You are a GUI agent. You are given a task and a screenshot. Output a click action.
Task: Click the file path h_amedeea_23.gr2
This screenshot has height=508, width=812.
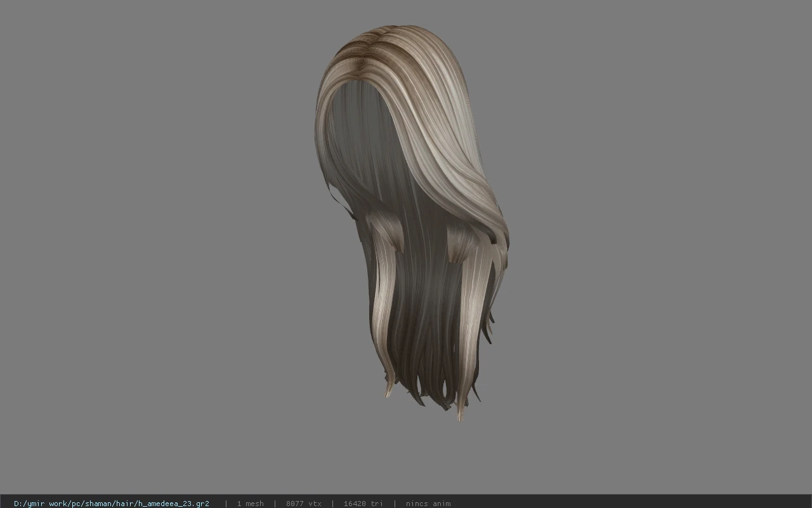112,504
